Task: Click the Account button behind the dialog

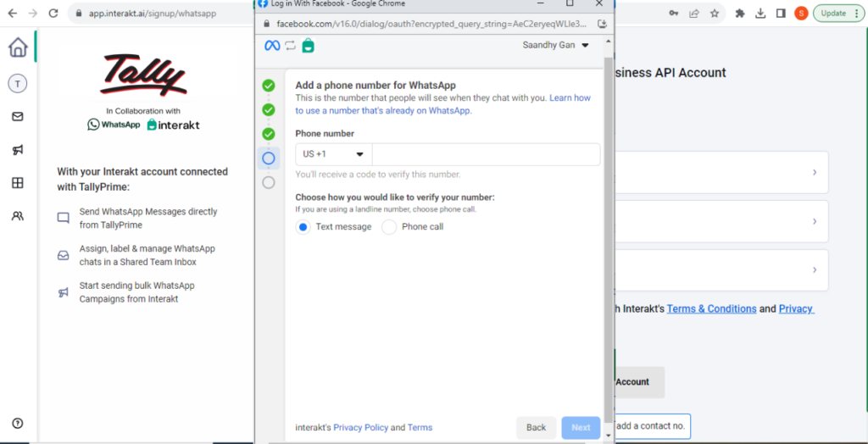Action: click(639, 382)
